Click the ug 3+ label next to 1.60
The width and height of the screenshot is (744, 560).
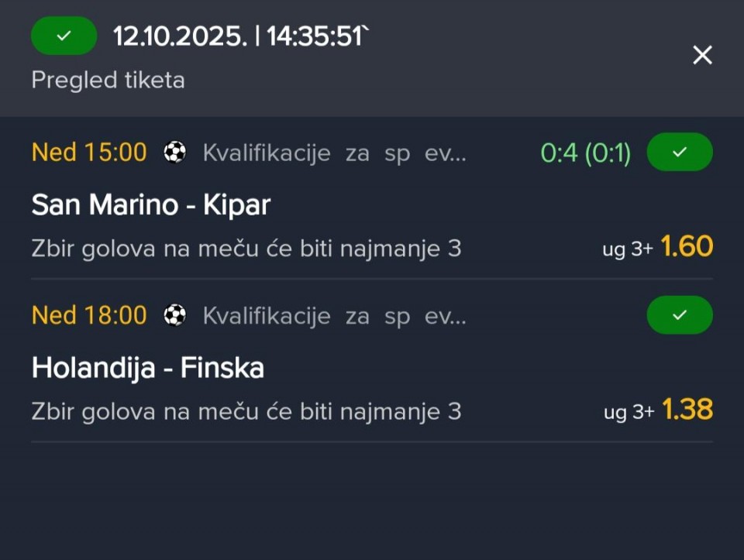628,249
